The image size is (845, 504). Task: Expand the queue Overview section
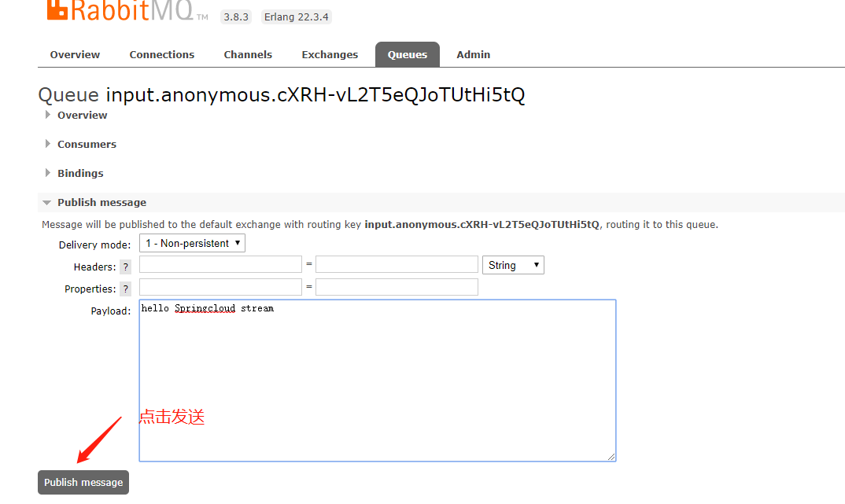[83, 116]
